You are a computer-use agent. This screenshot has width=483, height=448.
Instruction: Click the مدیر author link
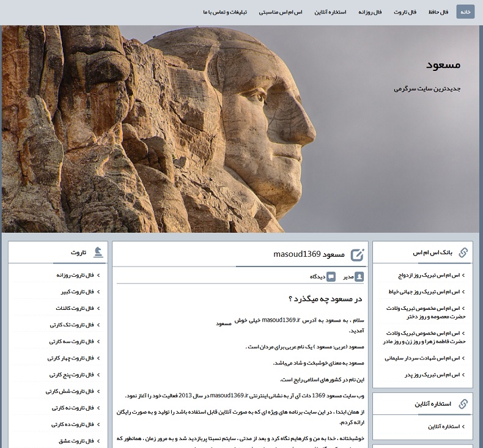[348, 277]
